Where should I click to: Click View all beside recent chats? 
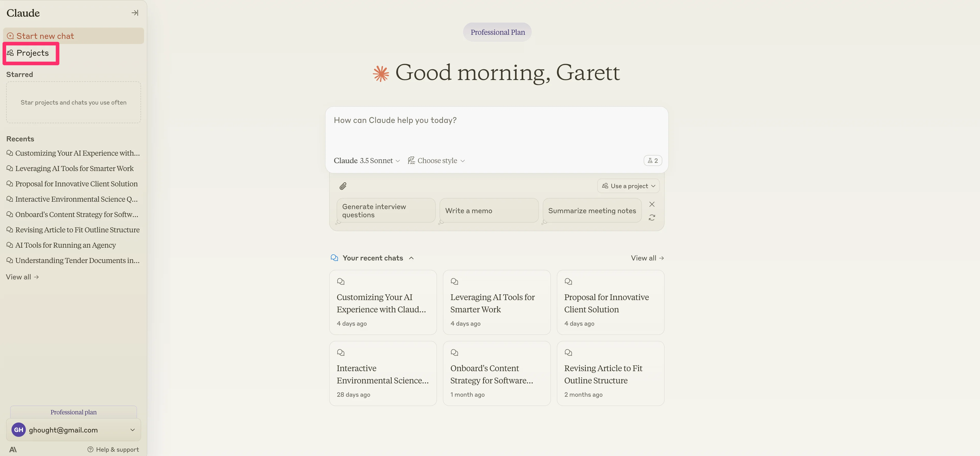point(647,258)
